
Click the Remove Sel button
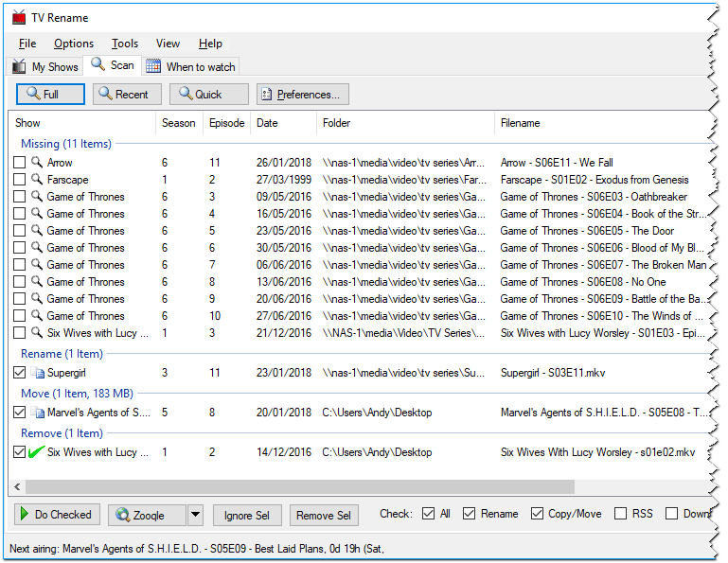(324, 515)
